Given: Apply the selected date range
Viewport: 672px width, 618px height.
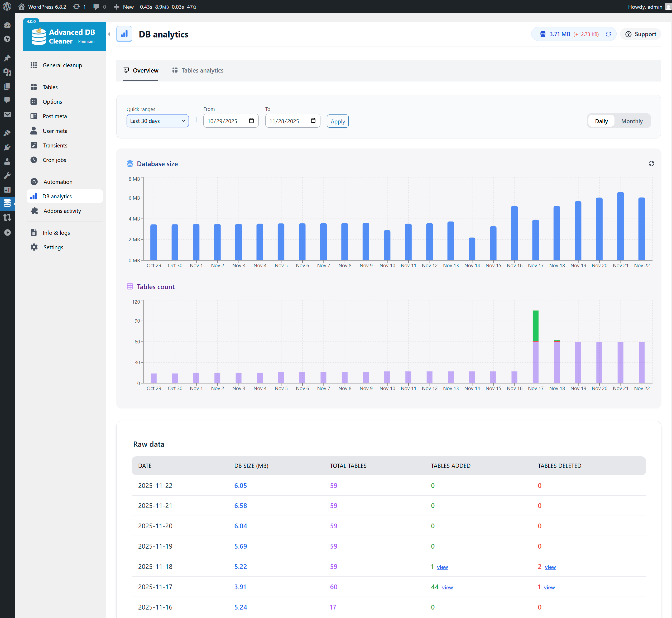Looking at the screenshot, I should coord(338,121).
